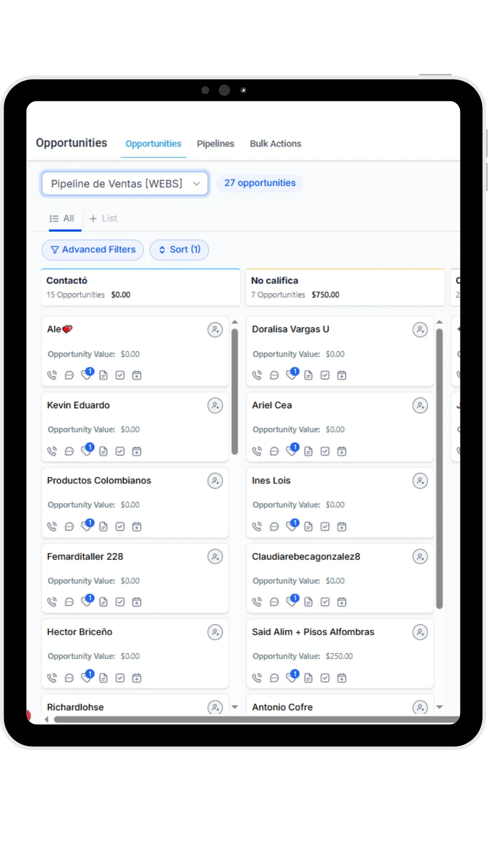Click the task checkbox icon on Femarditaller 228 card
Image resolution: width=488 pixels, height=868 pixels.
tap(120, 602)
